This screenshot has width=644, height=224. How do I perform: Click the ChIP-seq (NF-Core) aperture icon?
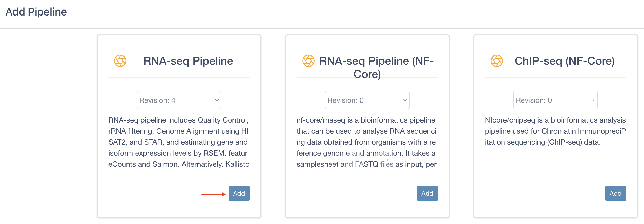(497, 61)
